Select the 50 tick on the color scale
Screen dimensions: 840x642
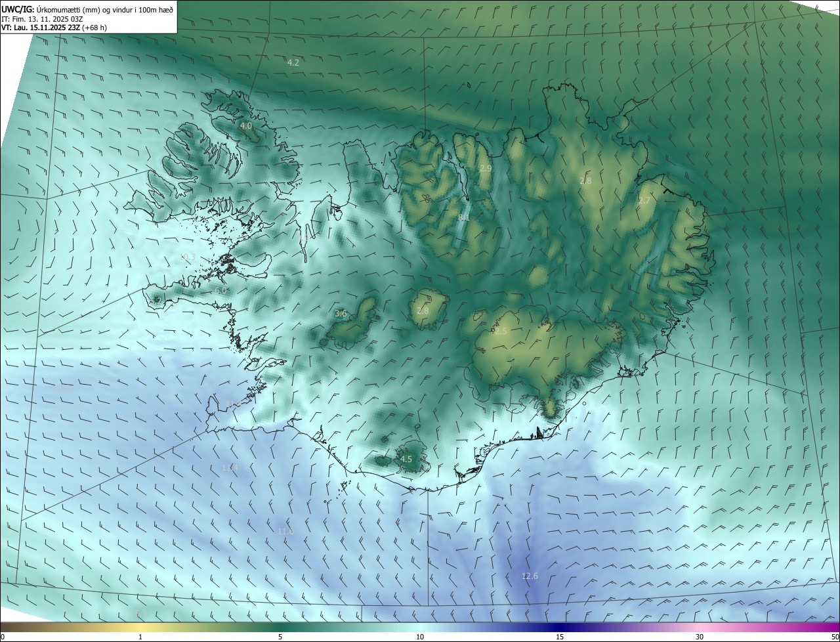pos(835,637)
